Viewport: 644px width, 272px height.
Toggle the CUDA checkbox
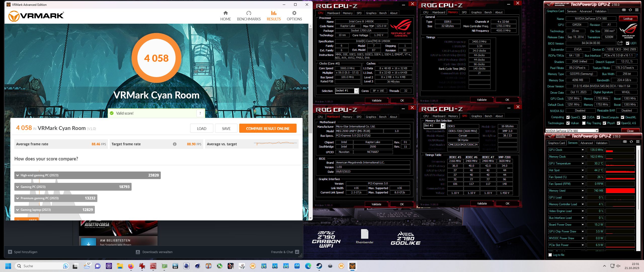pyautogui.click(x=584, y=117)
